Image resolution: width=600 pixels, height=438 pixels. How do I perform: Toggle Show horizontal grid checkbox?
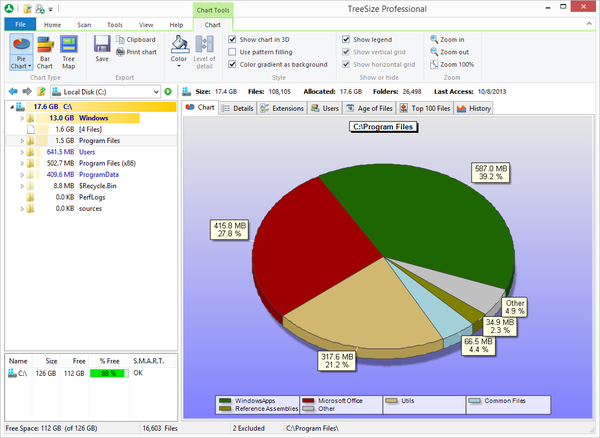(x=346, y=64)
